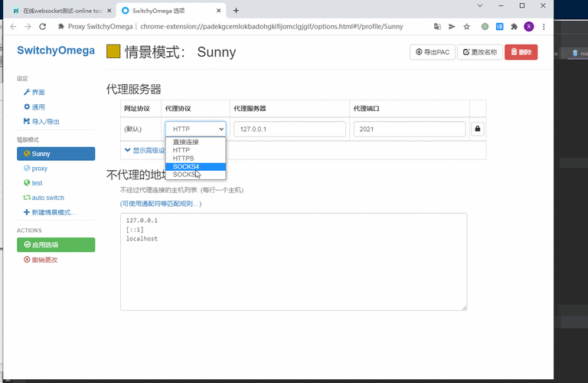Click the wildcard matching rules link
Image resolution: width=588 pixels, height=383 pixels.
coord(161,204)
